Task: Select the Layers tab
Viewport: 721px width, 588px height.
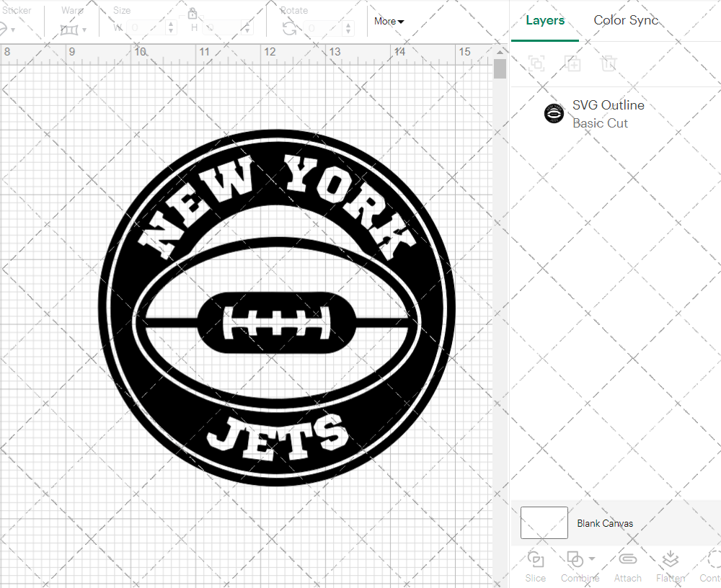Action: coord(545,20)
